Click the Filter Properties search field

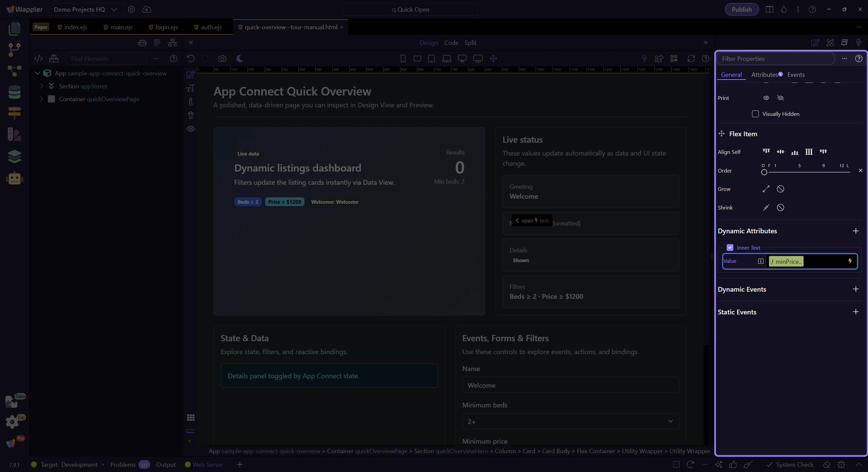(775, 58)
